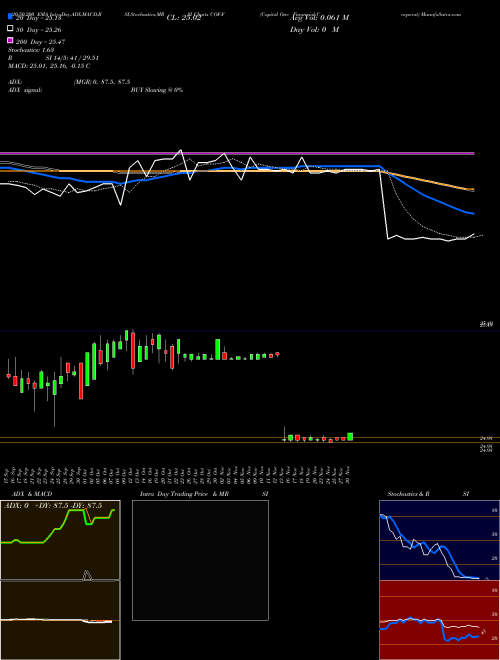
Task: Click the 'Day Vol: 0 M' text
Action: pyautogui.click(x=314, y=29)
